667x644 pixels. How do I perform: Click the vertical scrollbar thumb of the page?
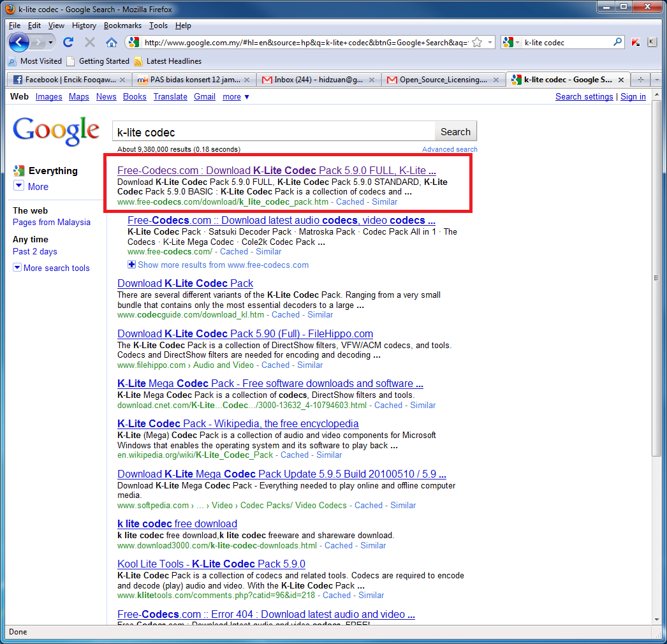click(656, 278)
